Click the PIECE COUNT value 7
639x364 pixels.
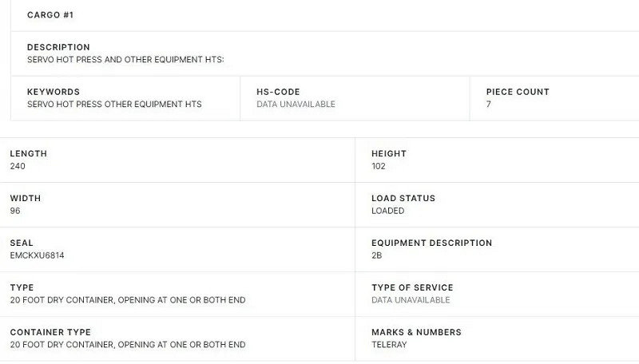pos(489,104)
